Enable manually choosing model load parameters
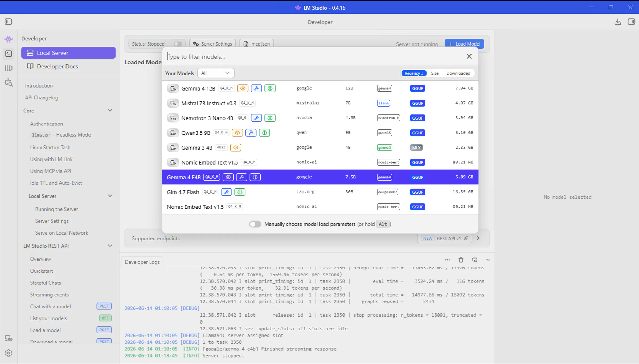 [255, 224]
